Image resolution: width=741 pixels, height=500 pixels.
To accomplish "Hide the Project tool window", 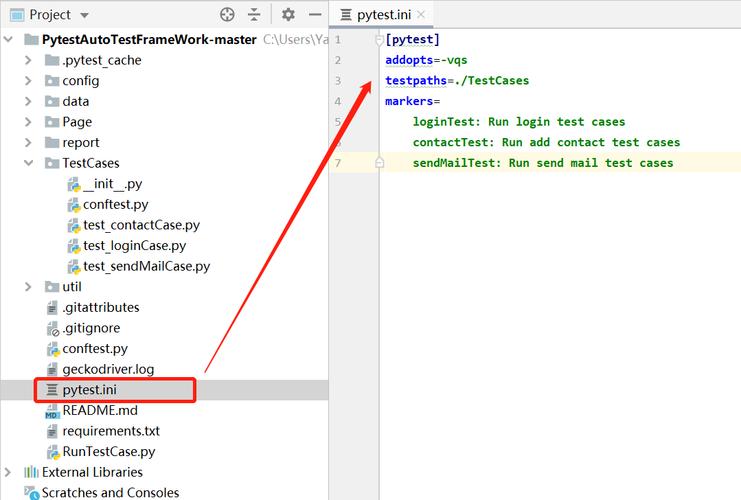I will click(314, 14).
